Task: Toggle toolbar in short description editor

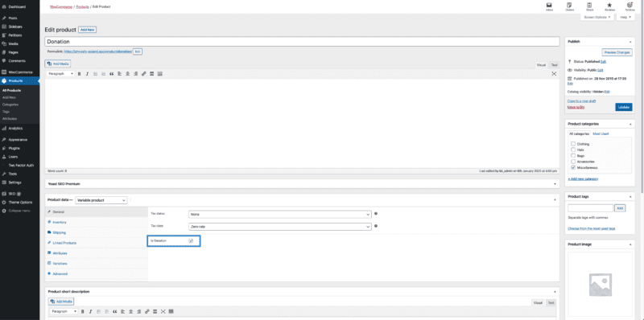Action: [x=171, y=312]
